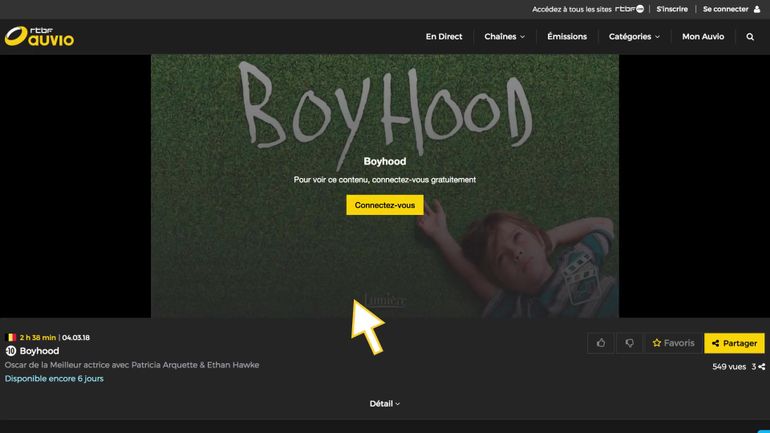The image size is (770, 433).
Task: Open the search magnifier icon
Action: pyautogui.click(x=750, y=37)
